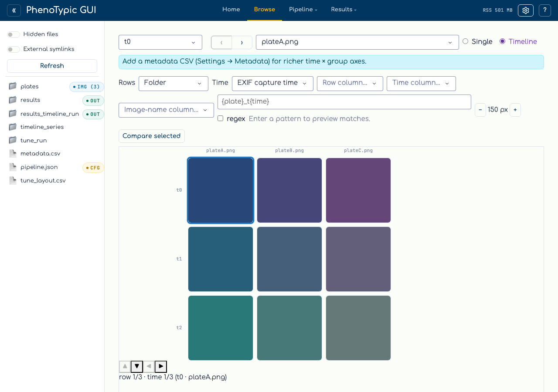This screenshot has width=558, height=392.
Task: Enable the regex checkbox
Action: point(220,118)
